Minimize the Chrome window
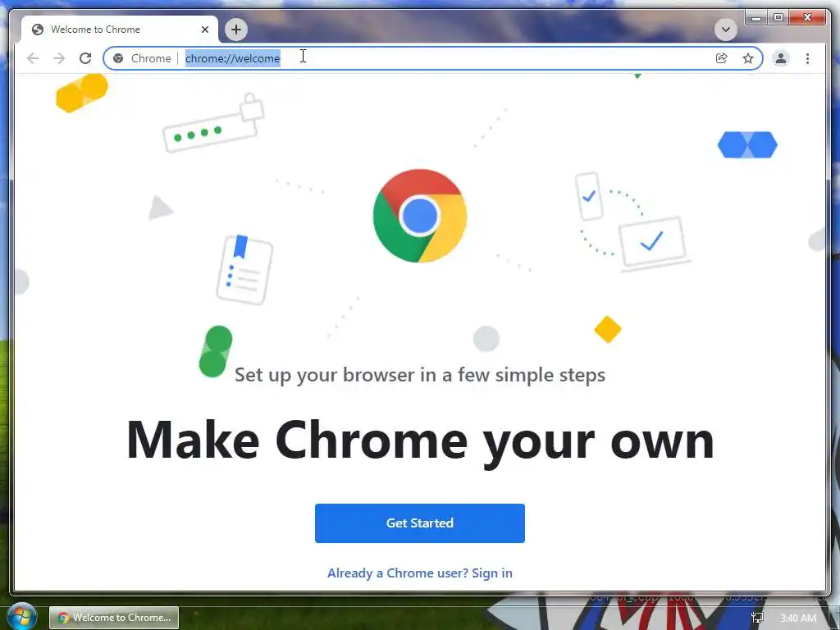The height and width of the screenshot is (630, 840). pos(756,18)
